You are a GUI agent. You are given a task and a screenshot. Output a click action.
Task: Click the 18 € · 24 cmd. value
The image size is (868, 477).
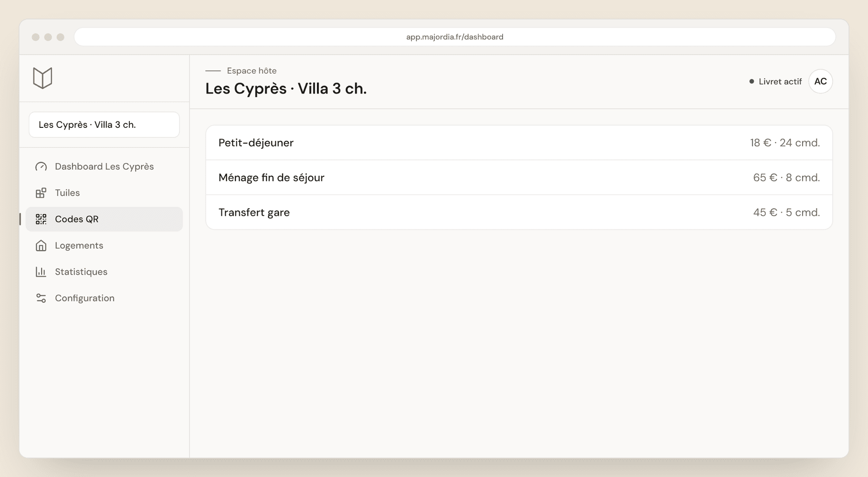coord(785,143)
